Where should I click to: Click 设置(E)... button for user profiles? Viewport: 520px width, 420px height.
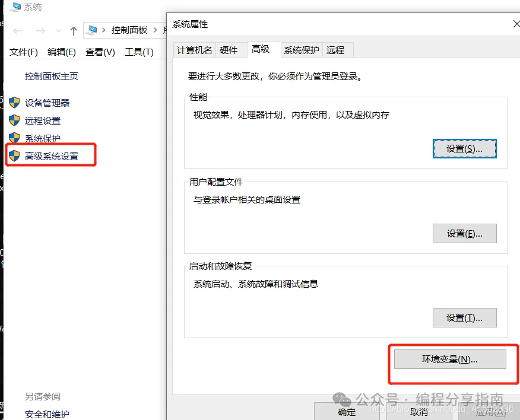point(465,233)
